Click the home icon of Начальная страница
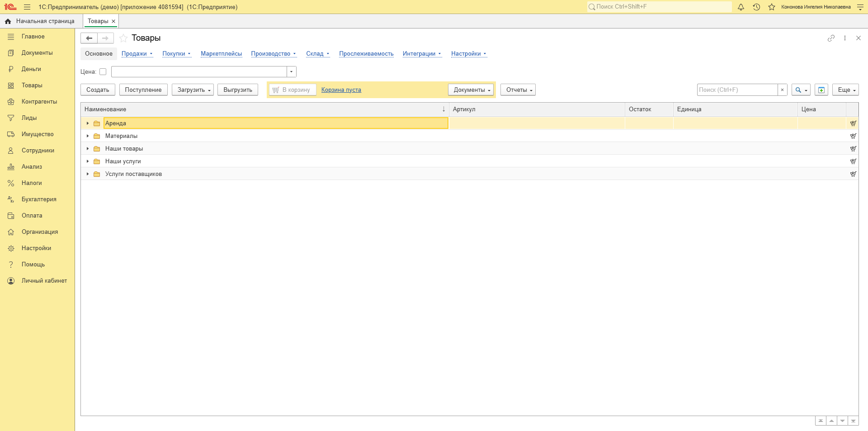Image resolution: width=868 pixels, height=431 pixels. pyautogui.click(x=8, y=21)
